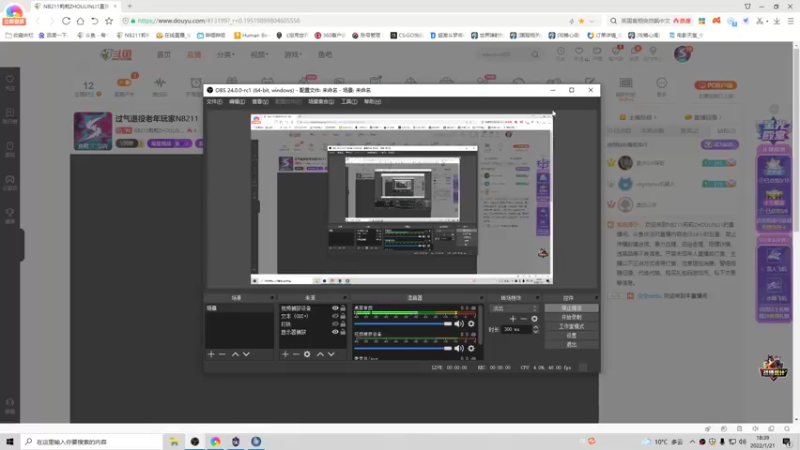Add transition with plus icon
800x450 pixels.
(x=513, y=319)
